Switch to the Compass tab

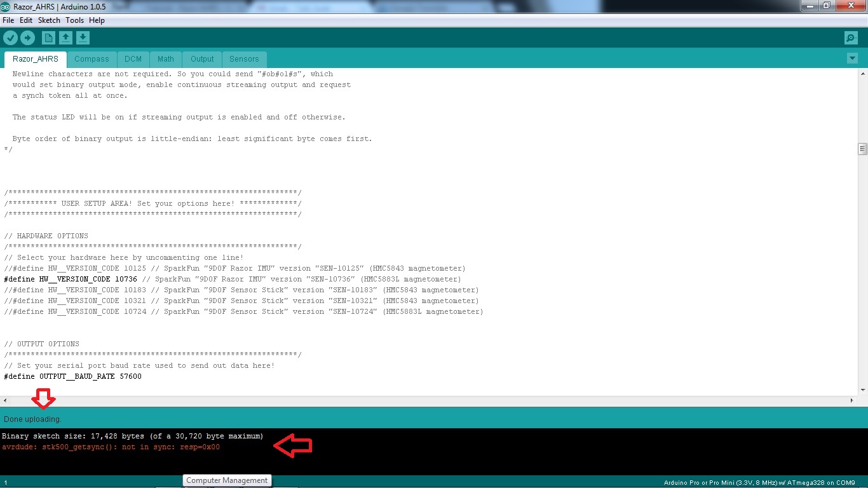pyautogui.click(x=92, y=59)
